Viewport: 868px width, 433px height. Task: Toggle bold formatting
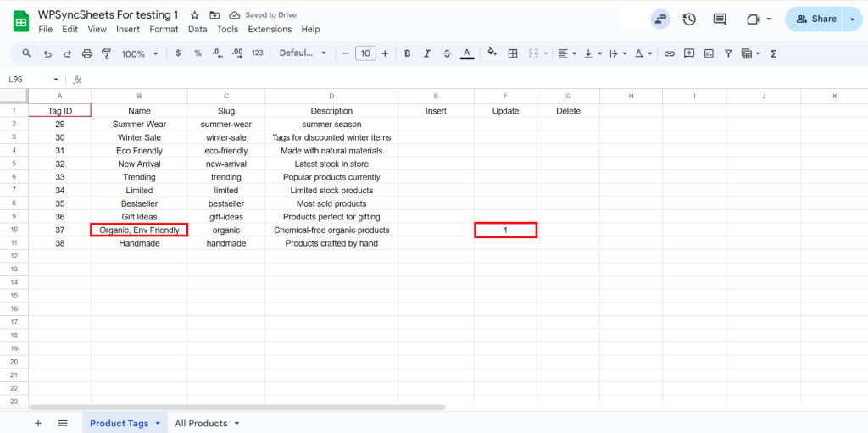(408, 53)
